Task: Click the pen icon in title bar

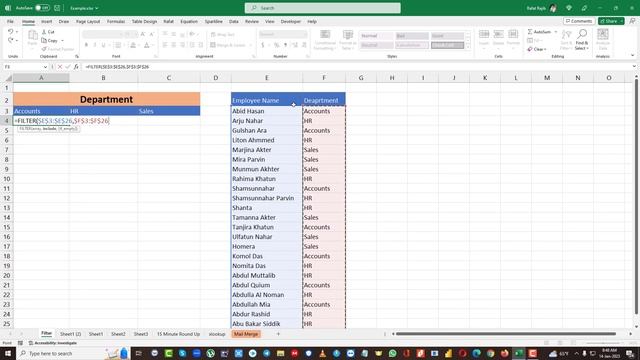Action: coord(584,8)
